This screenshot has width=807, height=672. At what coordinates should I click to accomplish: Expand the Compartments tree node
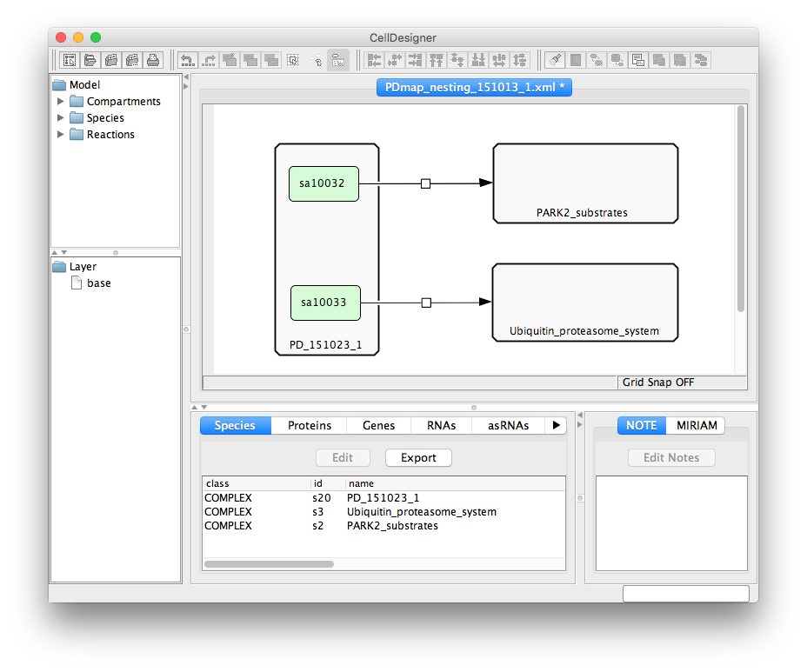coord(61,102)
